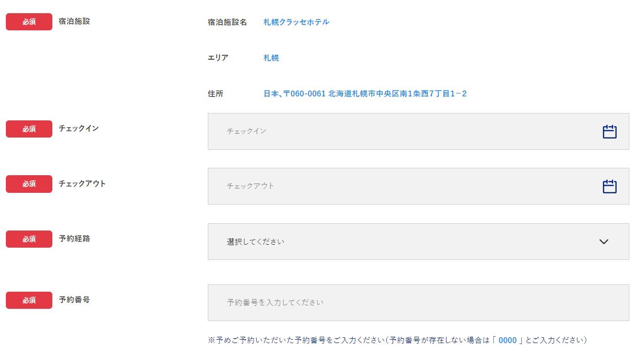Click the 予約経路 row label text

tap(74, 239)
